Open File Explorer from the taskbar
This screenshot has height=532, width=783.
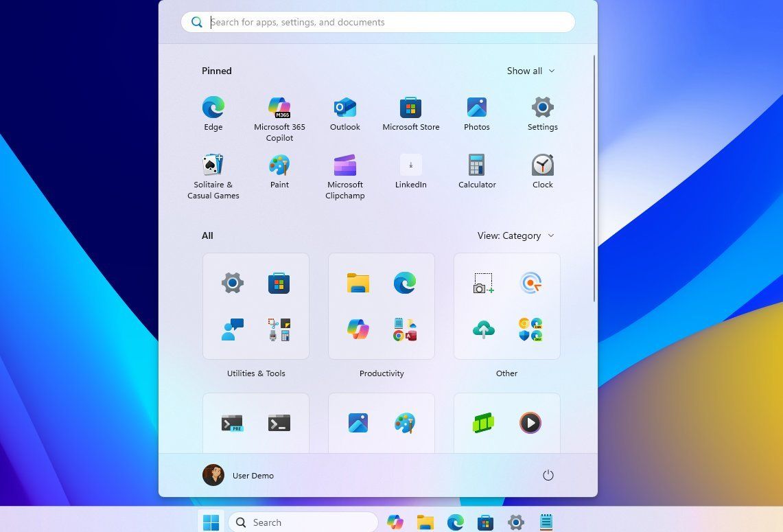click(x=425, y=522)
